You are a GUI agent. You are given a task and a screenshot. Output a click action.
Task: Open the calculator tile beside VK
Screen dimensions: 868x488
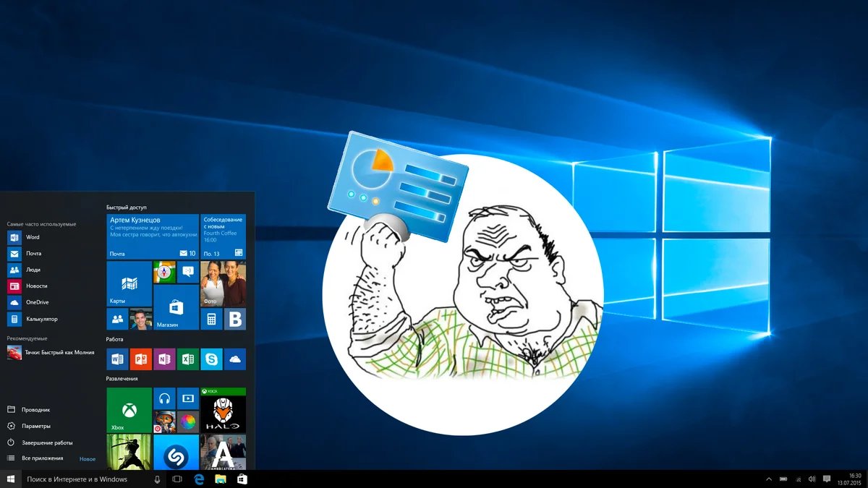tap(212, 319)
